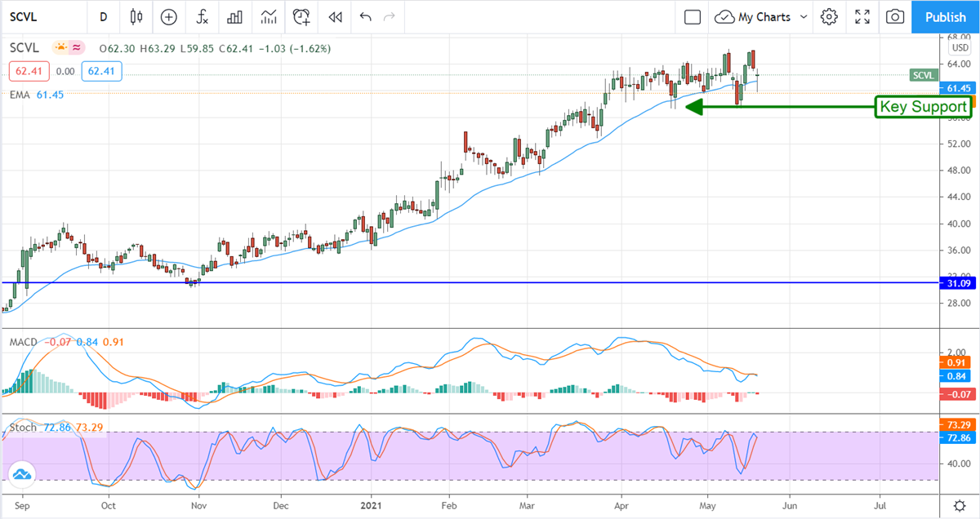This screenshot has height=519, width=980.
Task: Open the Indicators fx menu
Action: tap(202, 16)
